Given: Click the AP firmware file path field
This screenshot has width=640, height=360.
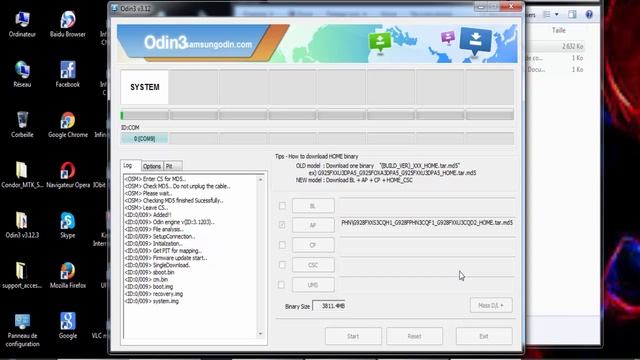Looking at the screenshot, I should click(x=427, y=223).
